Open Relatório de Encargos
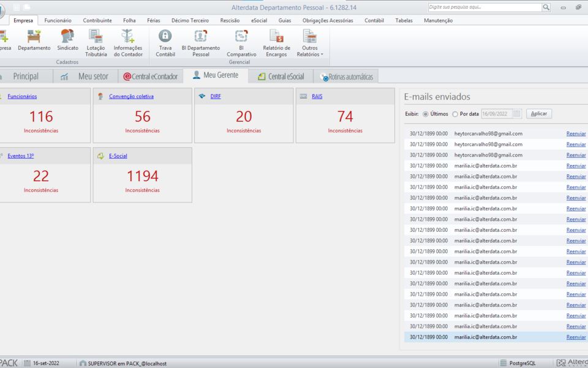Viewport: 588px width, 368px height. point(276,43)
